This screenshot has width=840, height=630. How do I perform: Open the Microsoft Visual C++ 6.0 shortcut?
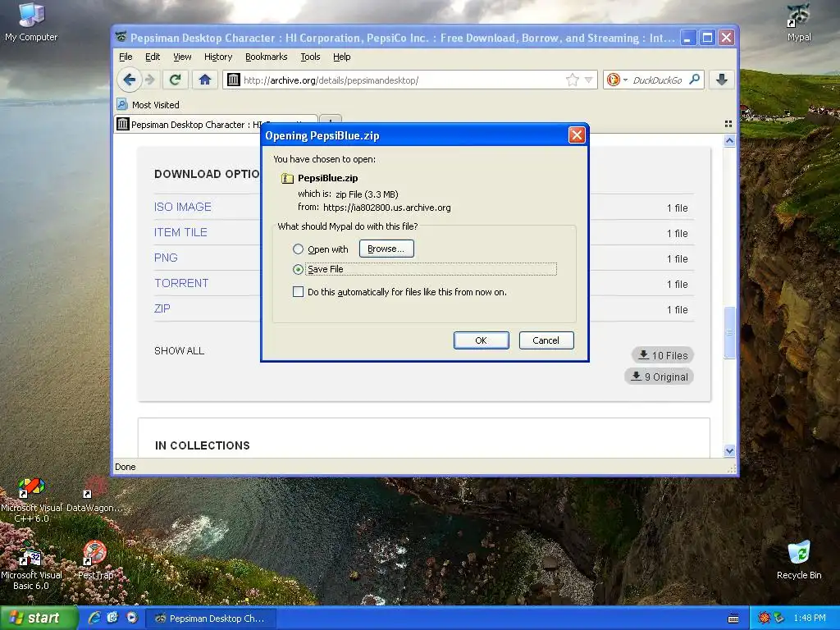click(32, 500)
